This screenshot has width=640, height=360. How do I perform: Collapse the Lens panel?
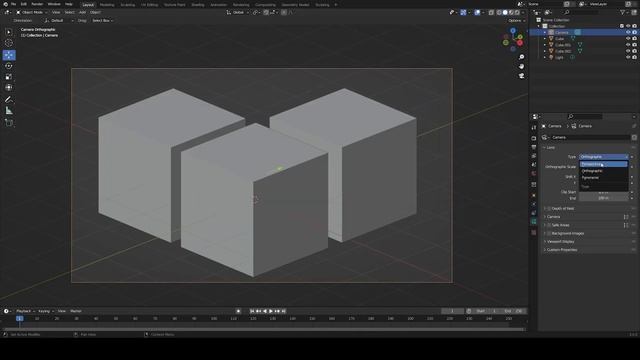(x=550, y=147)
